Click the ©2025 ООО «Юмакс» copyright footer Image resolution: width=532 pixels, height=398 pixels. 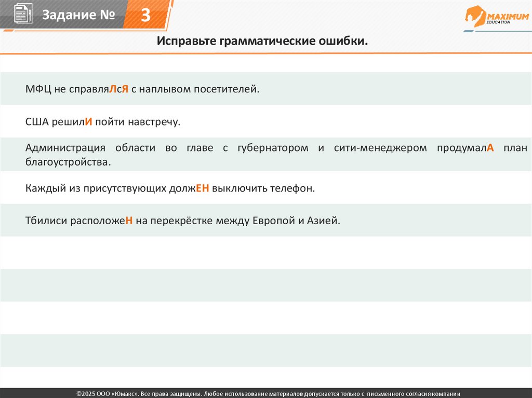point(268,394)
